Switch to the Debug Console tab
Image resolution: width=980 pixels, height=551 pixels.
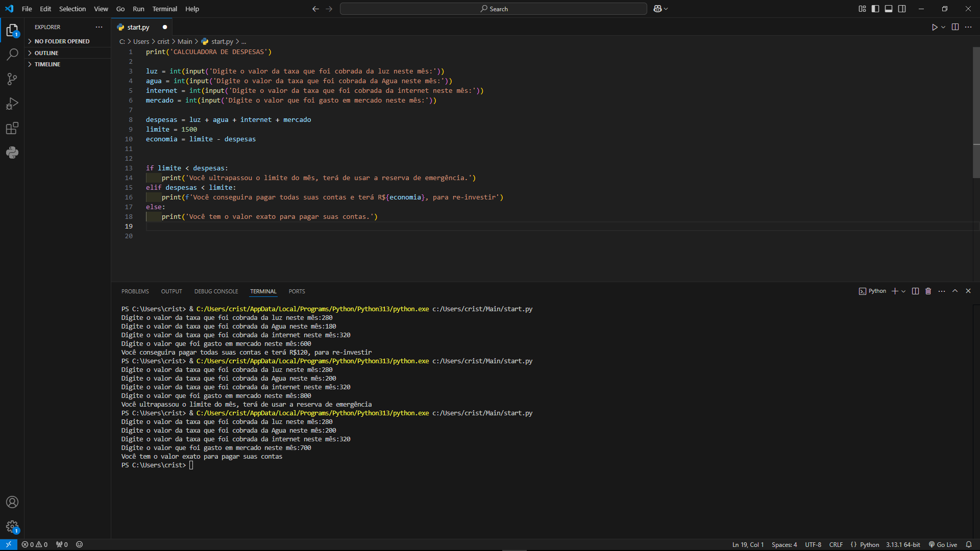(216, 291)
